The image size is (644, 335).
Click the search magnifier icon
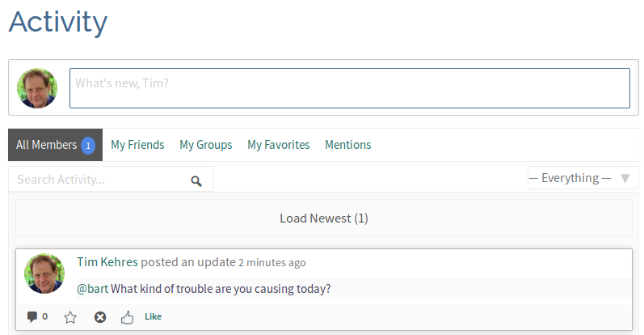pyautogui.click(x=196, y=180)
